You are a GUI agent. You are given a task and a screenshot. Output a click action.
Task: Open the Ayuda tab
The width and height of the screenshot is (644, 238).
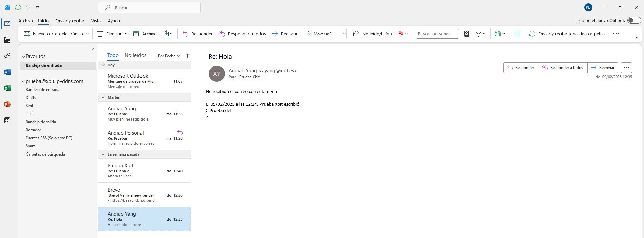tap(114, 21)
